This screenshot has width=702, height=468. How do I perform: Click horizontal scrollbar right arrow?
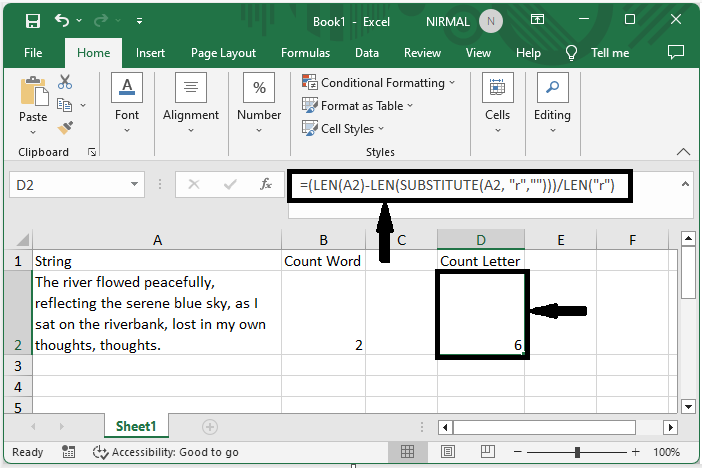[x=670, y=427]
